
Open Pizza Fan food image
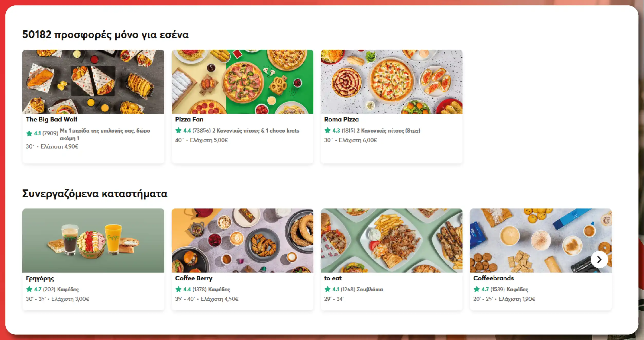[x=242, y=82]
